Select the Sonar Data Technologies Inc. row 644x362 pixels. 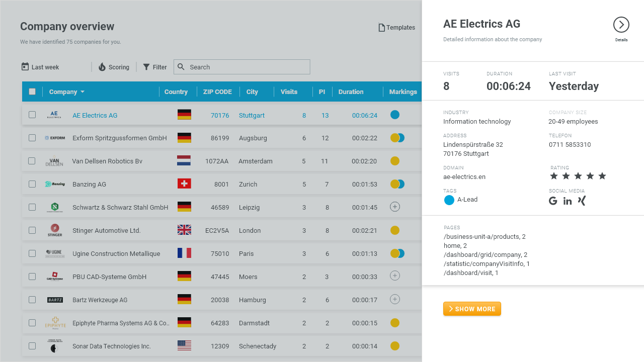pyautogui.click(x=221, y=346)
